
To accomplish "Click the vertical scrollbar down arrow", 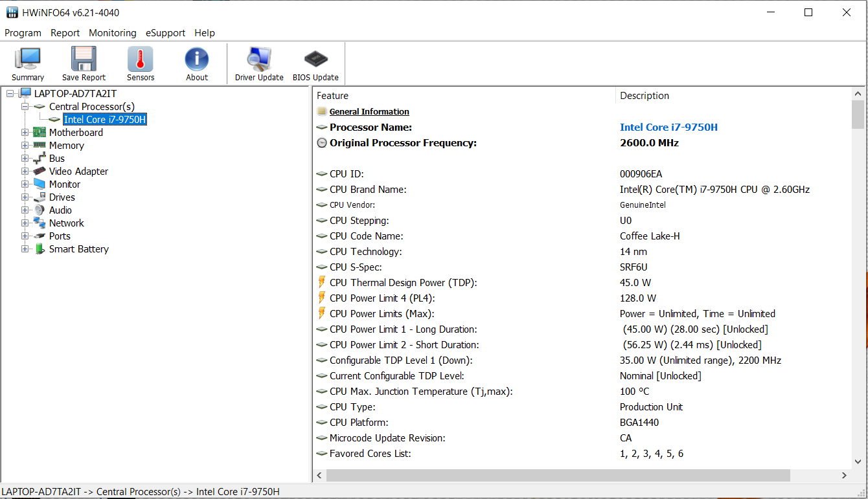I will [x=858, y=463].
